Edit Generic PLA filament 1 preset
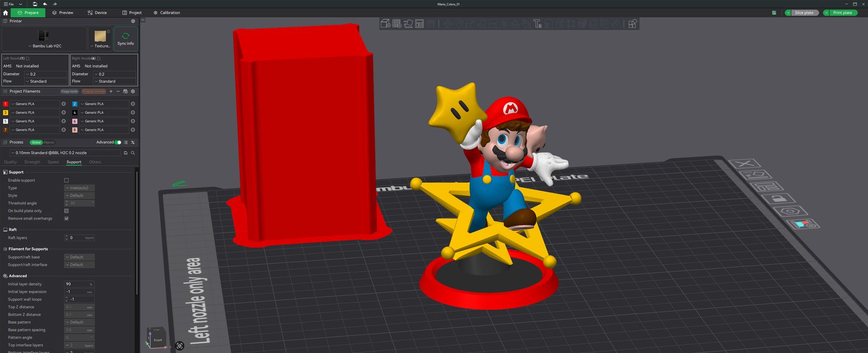Image resolution: width=868 pixels, height=353 pixels. [63, 104]
